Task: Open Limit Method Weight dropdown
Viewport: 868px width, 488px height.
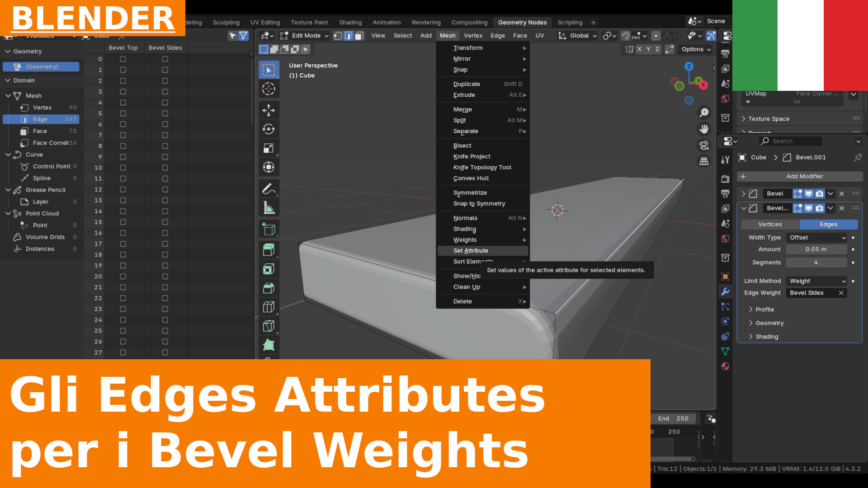Action: coord(817,281)
